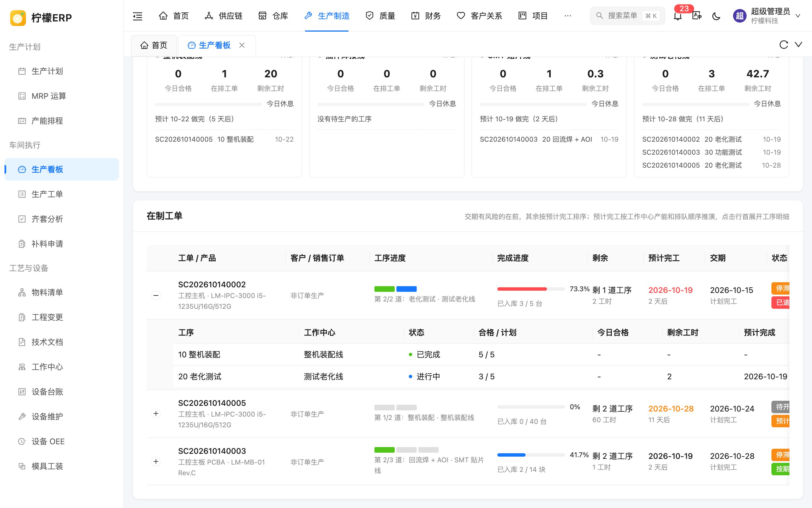Switch to 供应链 top menu
Viewport: 812px width, 508px height.
[x=224, y=16]
